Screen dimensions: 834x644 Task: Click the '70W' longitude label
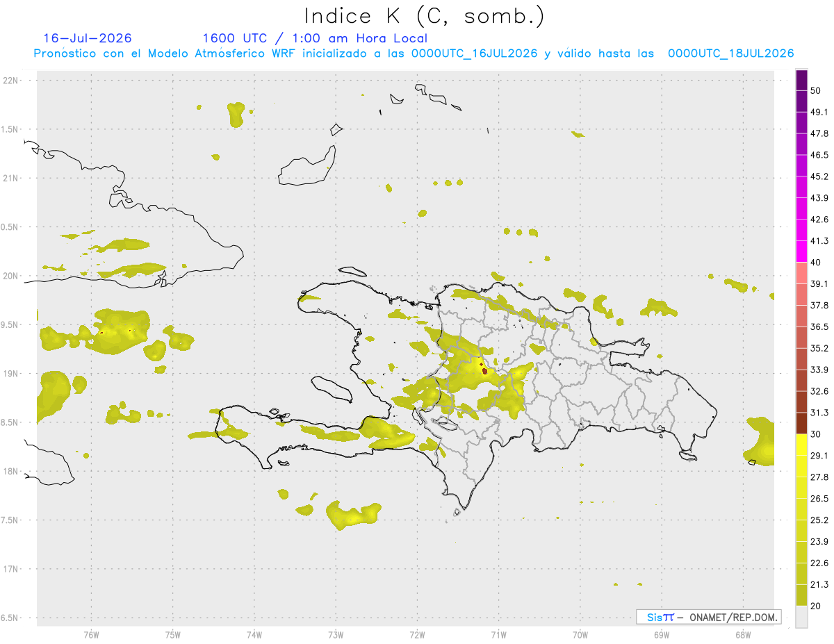580,634
